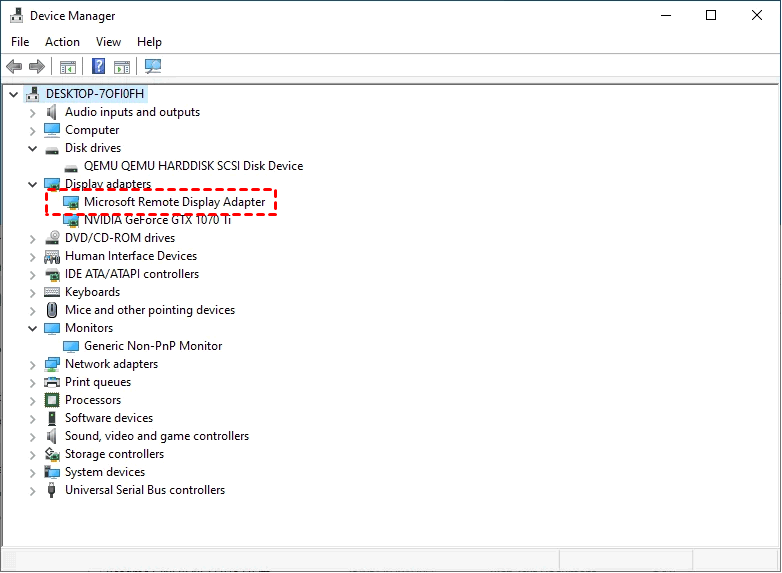This screenshot has height=573, width=782.
Task: Click the Back arrow toolbar icon
Action: [x=14, y=66]
